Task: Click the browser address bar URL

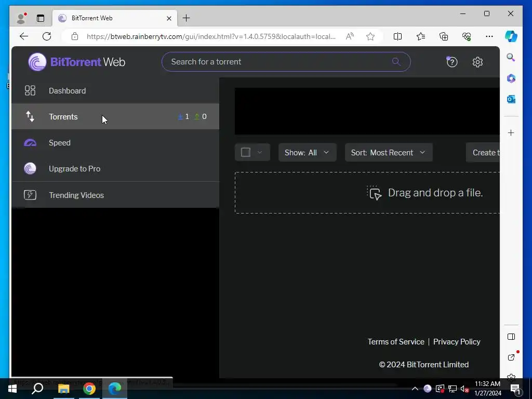Action: point(211,36)
